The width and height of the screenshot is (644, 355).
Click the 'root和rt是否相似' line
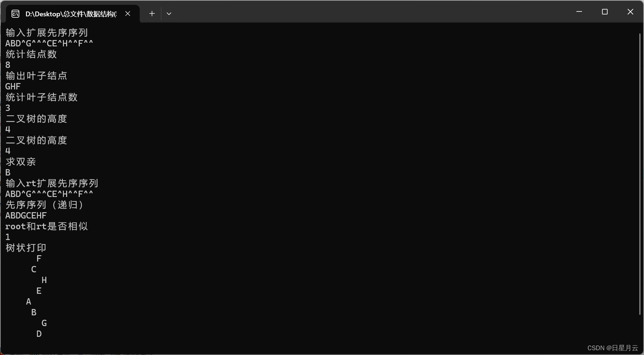click(x=46, y=226)
